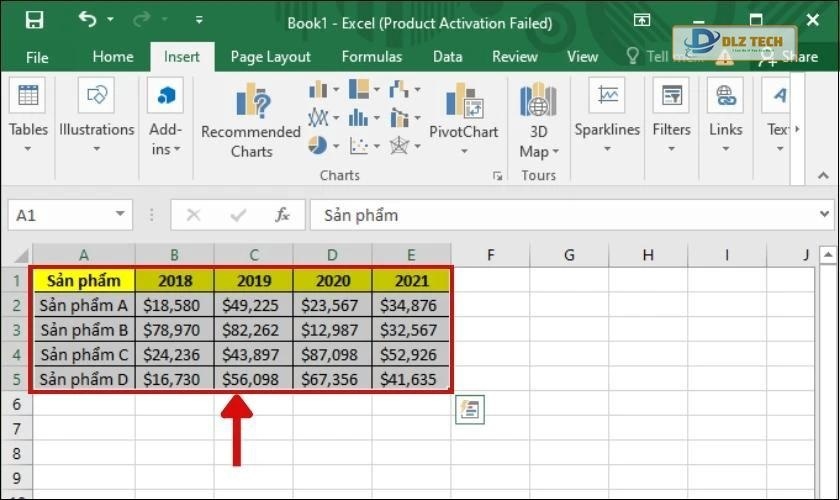Click the 3D Map globe icon
The width and height of the screenshot is (840, 500).
[x=538, y=101]
